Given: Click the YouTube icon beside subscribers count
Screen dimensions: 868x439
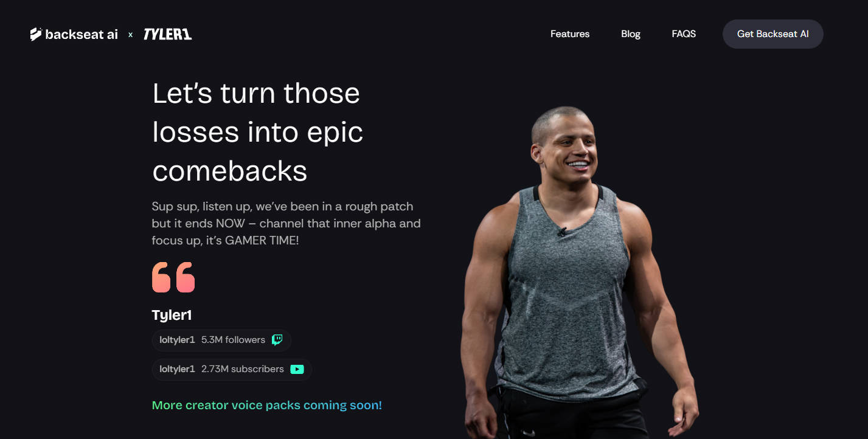Looking at the screenshot, I should pyautogui.click(x=297, y=369).
